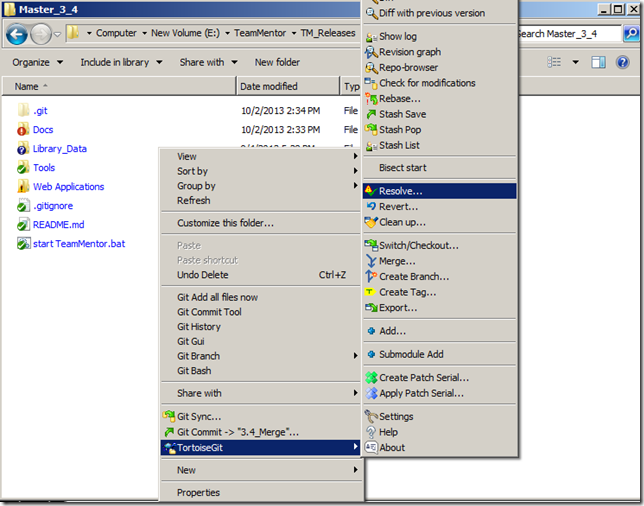Click the Git Sync icon
Viewport: 644px width, 506px height.
[169, 416]
